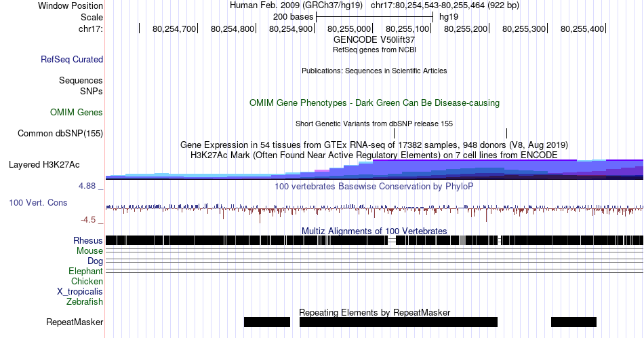The image size is (644, 338).
Task: Click the X_tropicalis alignment row label
Action: pos(80,292)
